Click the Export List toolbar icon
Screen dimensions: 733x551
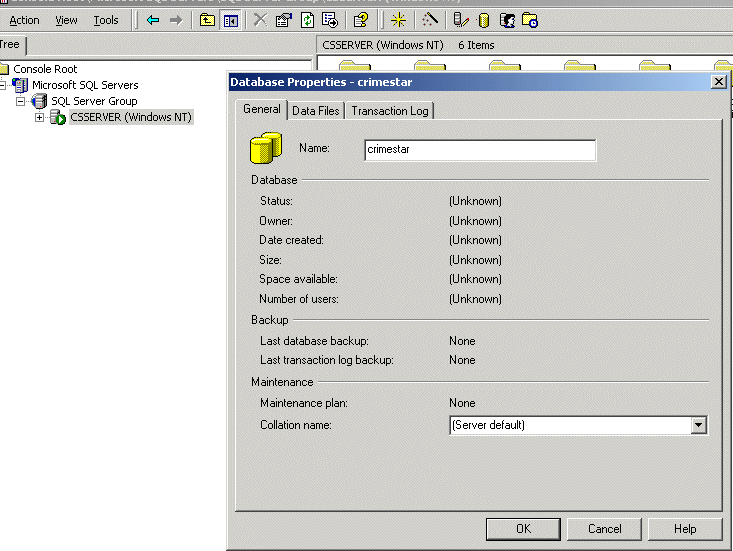coord(330,20)
